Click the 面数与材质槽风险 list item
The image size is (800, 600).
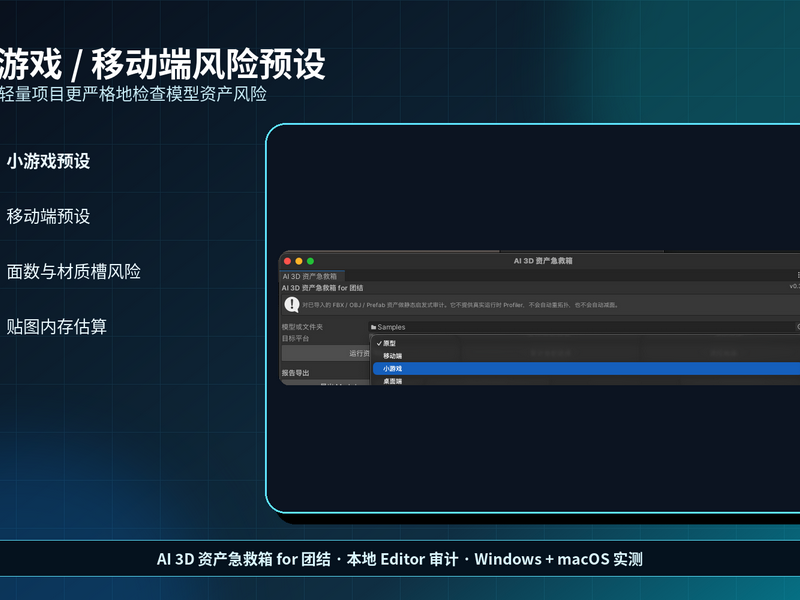click(x=73, y=271)
